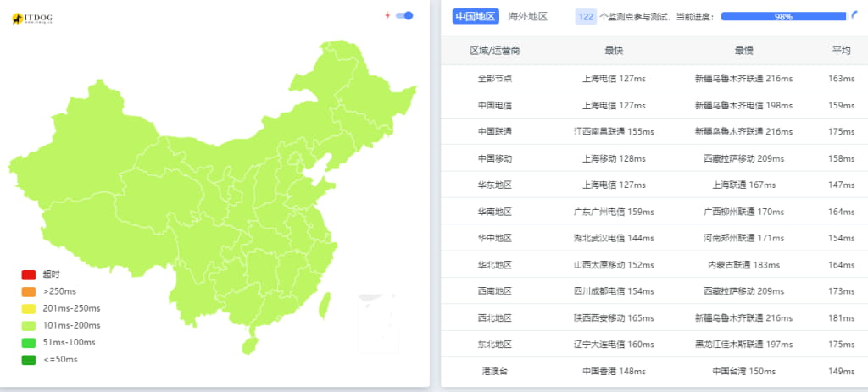Switch to the 中国地区 tab
Screen dimensions: 868x392
pos(476,16)
